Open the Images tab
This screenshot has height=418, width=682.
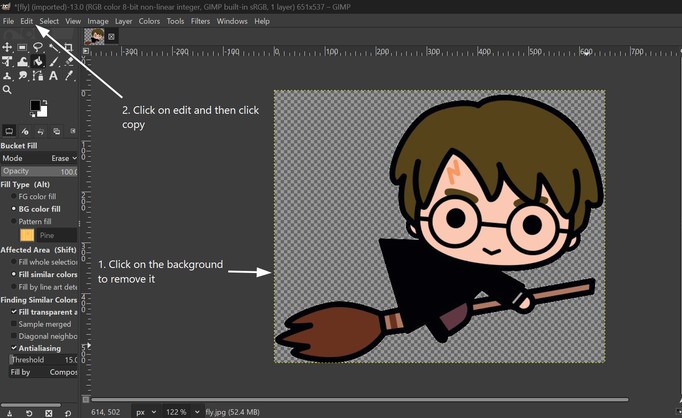57,131
